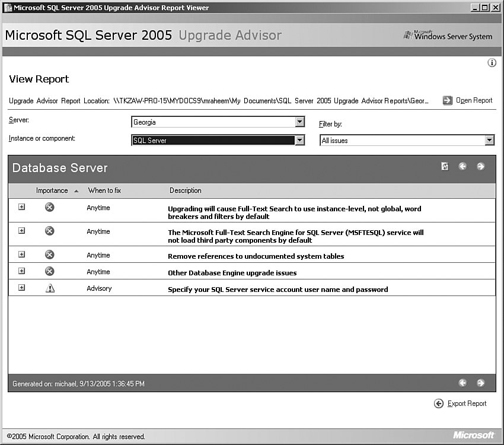The height and width of the screenshot is (445, 504).
Task: Expand the MSFTESQL third party components issue
Action: click(22, 231)
